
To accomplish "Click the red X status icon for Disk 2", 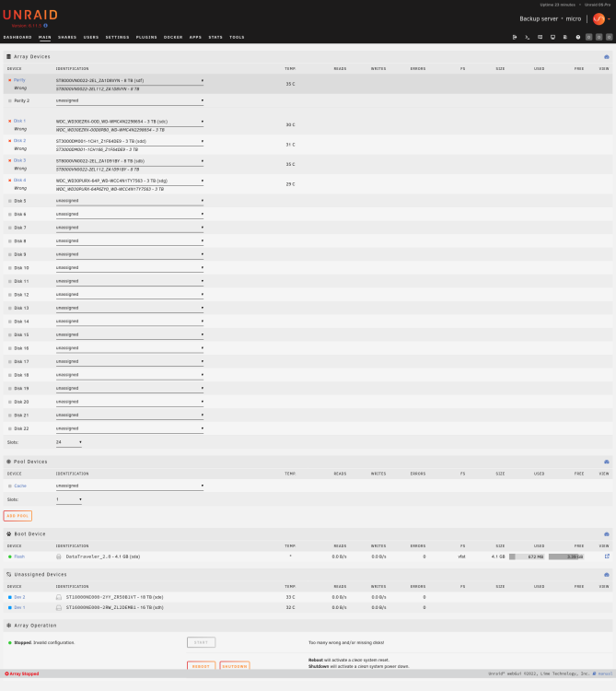I will (x=10, y=141).
